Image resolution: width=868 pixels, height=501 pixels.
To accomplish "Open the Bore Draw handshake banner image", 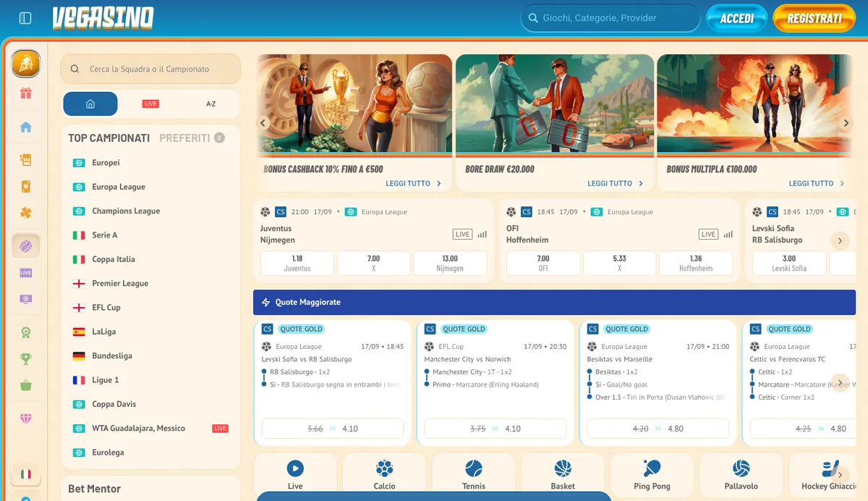I will 555,104.
